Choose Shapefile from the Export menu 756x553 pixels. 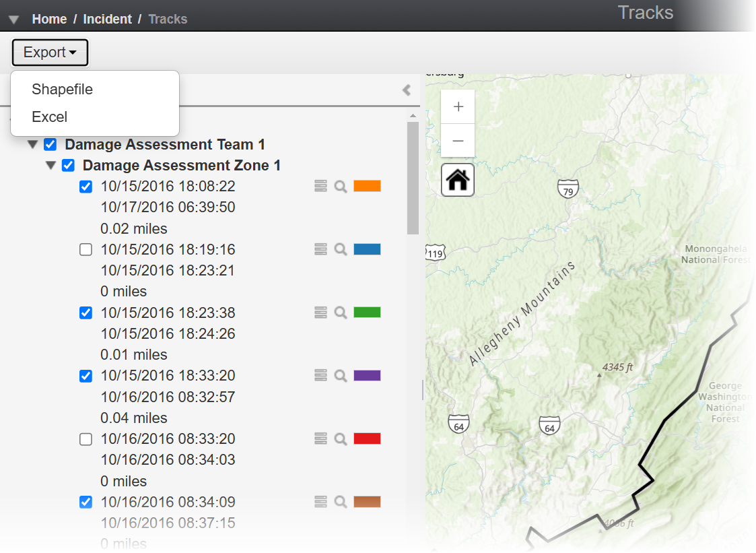(62, 89)
